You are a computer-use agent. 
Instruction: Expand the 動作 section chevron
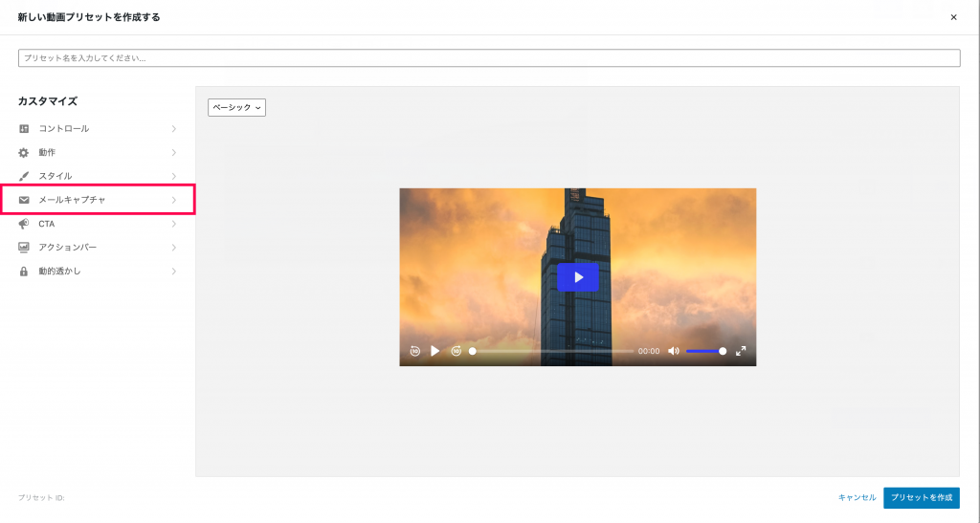174,152
